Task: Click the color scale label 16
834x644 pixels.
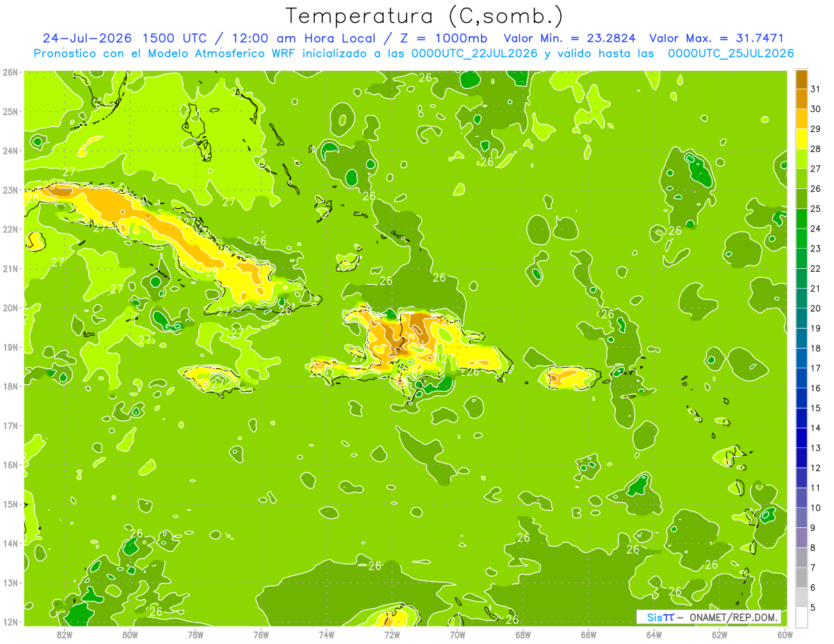Action: [815, 388]
